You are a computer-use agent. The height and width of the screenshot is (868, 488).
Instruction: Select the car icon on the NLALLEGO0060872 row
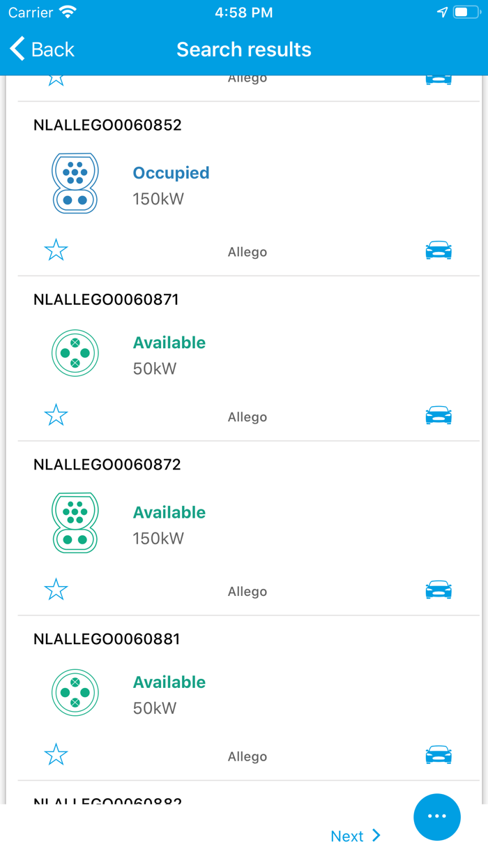tap(438, 589)
